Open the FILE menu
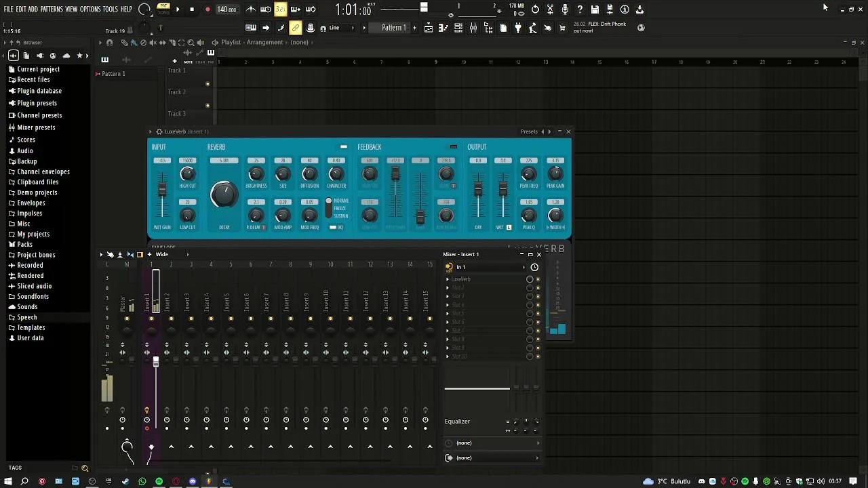868x488 pixels. pyautogui.click(x=9, y=9)
